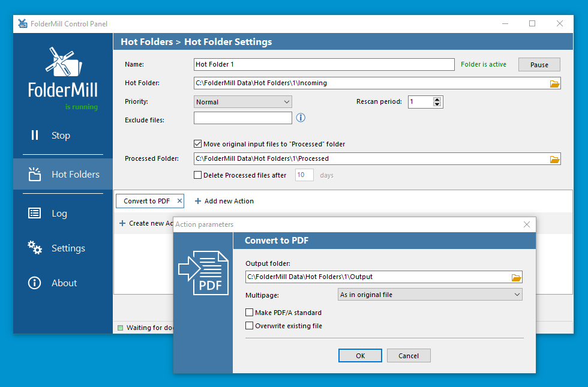Viewport: 588px width, 387px height.
Task: Browse for the Output folder
Action: coord(516,277)
